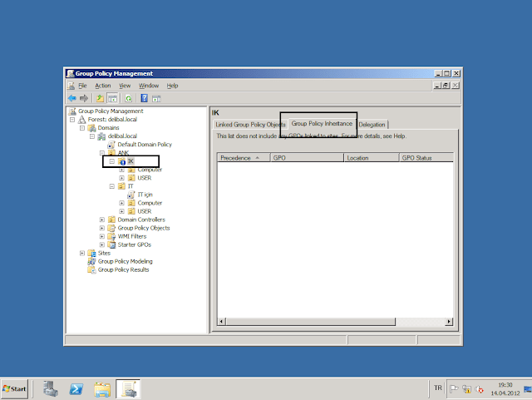Click the Start button
This screenshot has height=400, width=532.
coord(16,388)
